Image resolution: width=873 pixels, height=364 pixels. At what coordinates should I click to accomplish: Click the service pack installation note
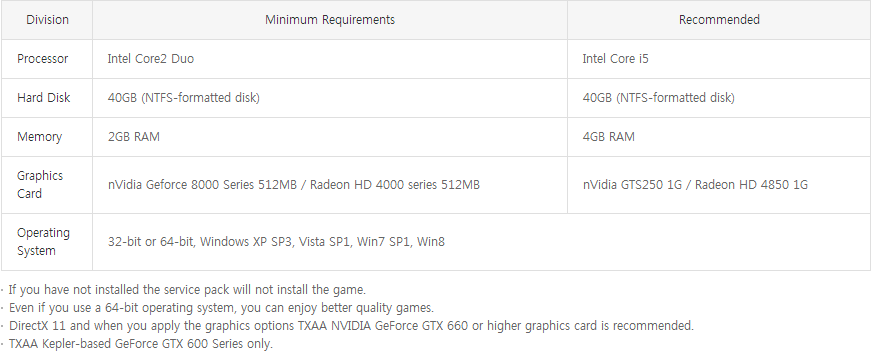184,290
